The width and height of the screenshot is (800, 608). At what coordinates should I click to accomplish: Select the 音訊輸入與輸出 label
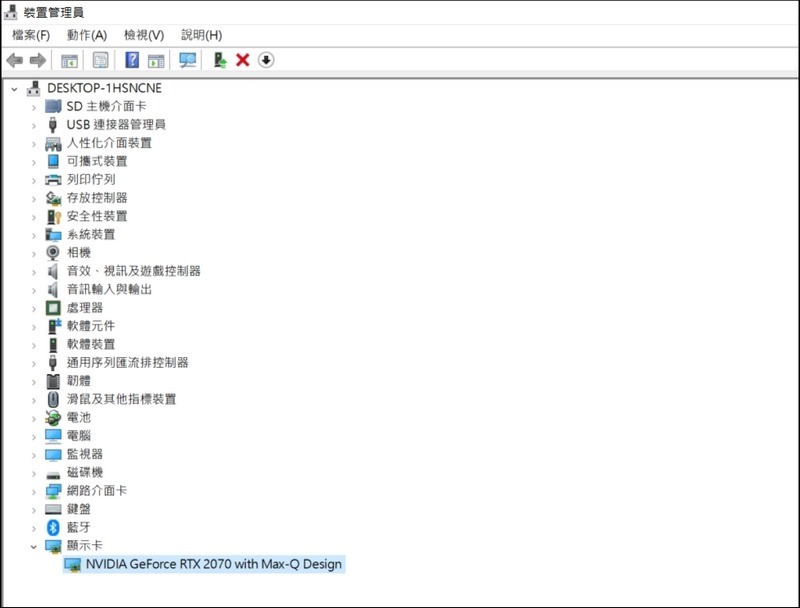pos(109,289)
